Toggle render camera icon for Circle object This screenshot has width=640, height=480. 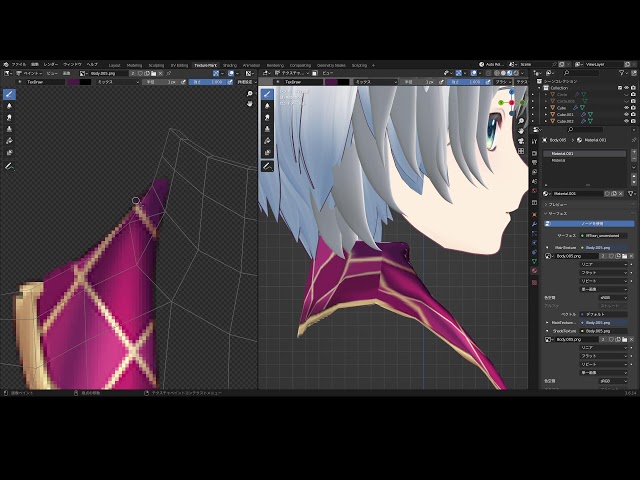(633, 94)
